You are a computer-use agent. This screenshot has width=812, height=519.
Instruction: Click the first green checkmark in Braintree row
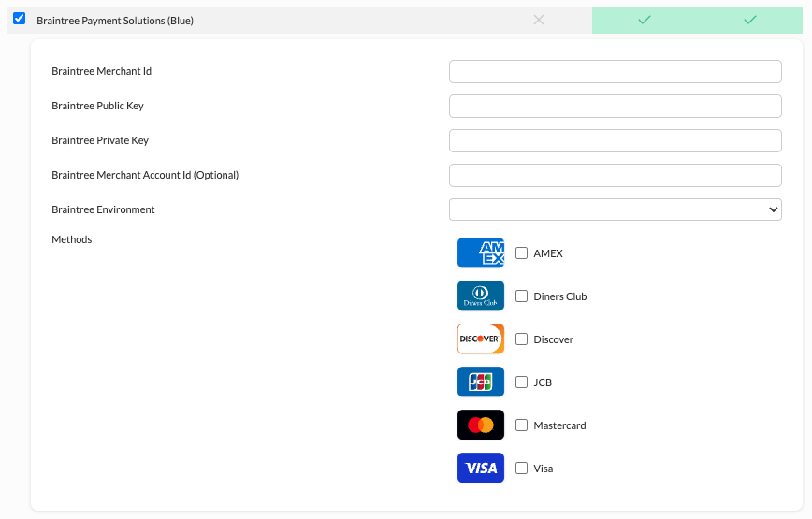coord(645,20)
